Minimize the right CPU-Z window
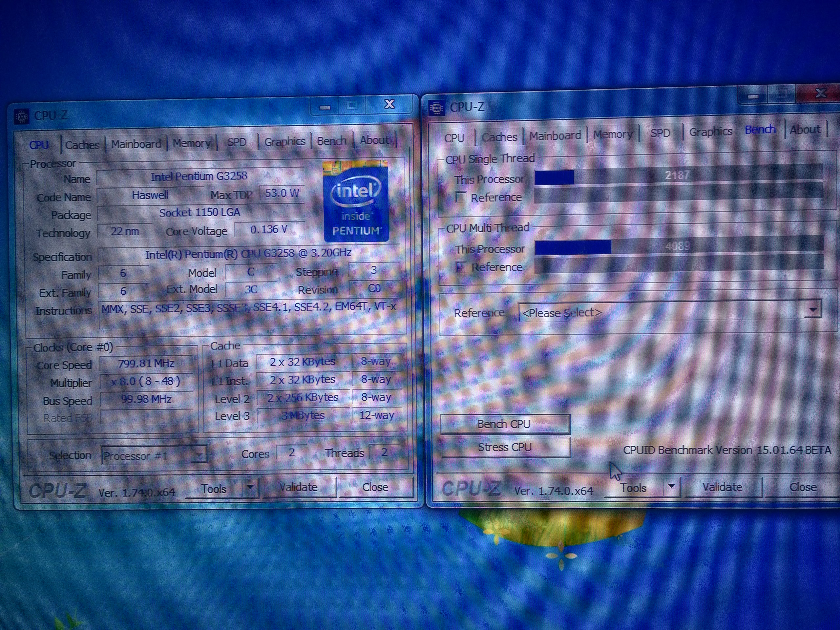This screenshot has width=840, height=630. pos(752,96)
